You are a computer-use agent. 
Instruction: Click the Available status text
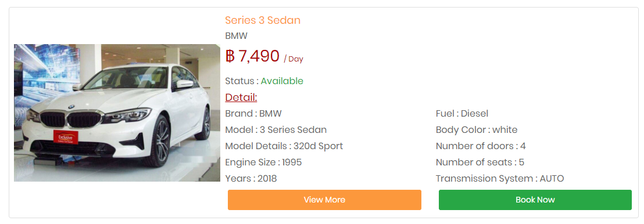pos(282,81)
